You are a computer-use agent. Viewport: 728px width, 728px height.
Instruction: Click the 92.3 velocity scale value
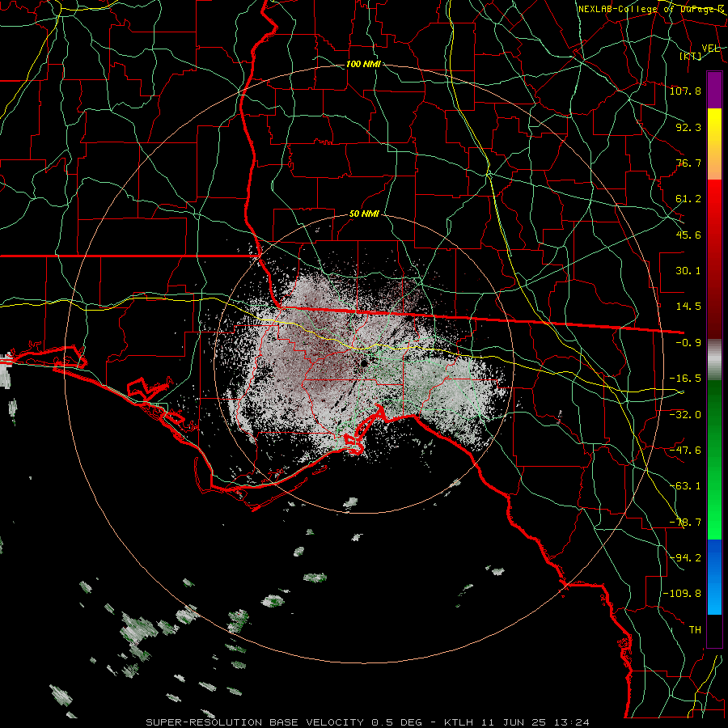pos(688,127)
